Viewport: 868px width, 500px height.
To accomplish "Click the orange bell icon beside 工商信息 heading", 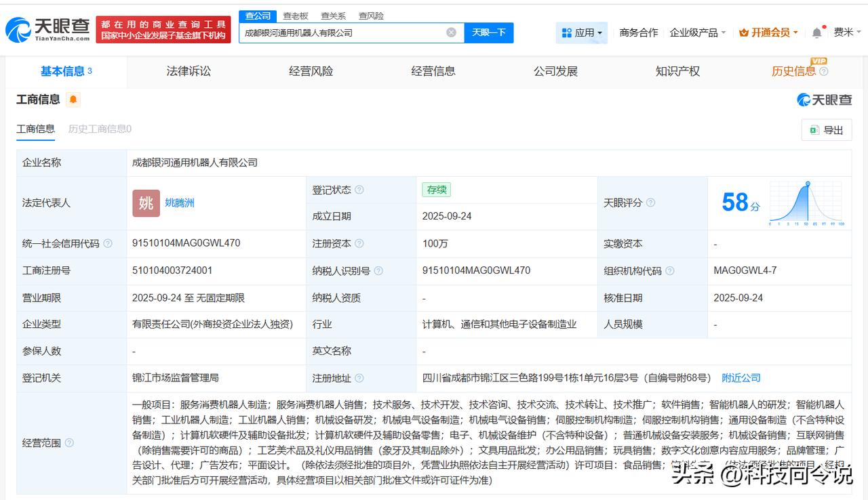I will (x=73, y=100).
